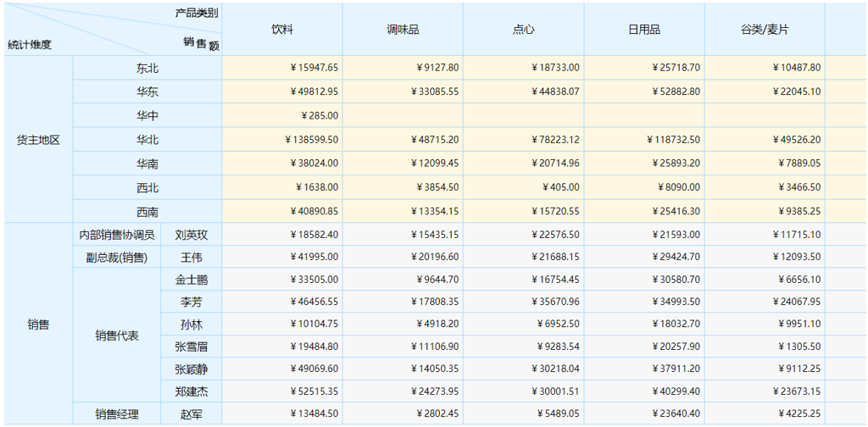Click employee 郑建杰 name cell
Image resolution: width=868 pixels, height=427 pixels.
point(191,391)
